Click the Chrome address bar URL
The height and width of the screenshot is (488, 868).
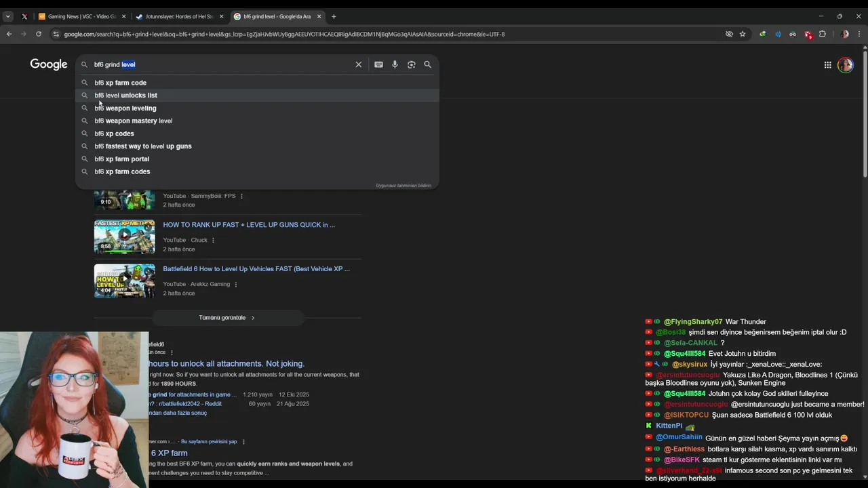pos(284,34)
